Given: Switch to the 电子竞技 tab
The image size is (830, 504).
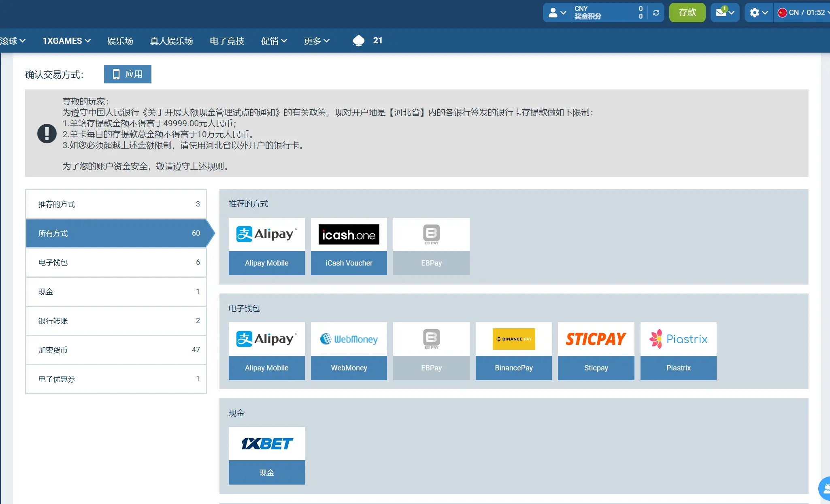Looking at the screenshot, I should (x=226, y=40).
